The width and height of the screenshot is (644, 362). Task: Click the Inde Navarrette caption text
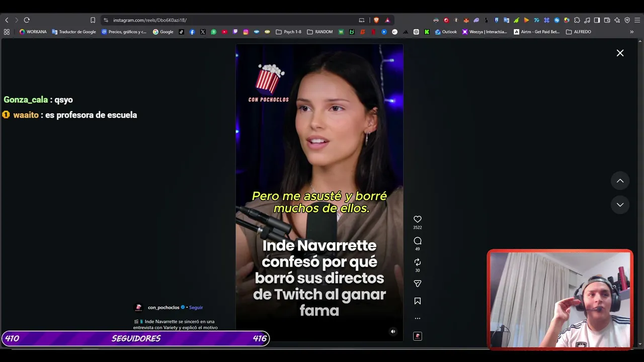tap(176, 324)
